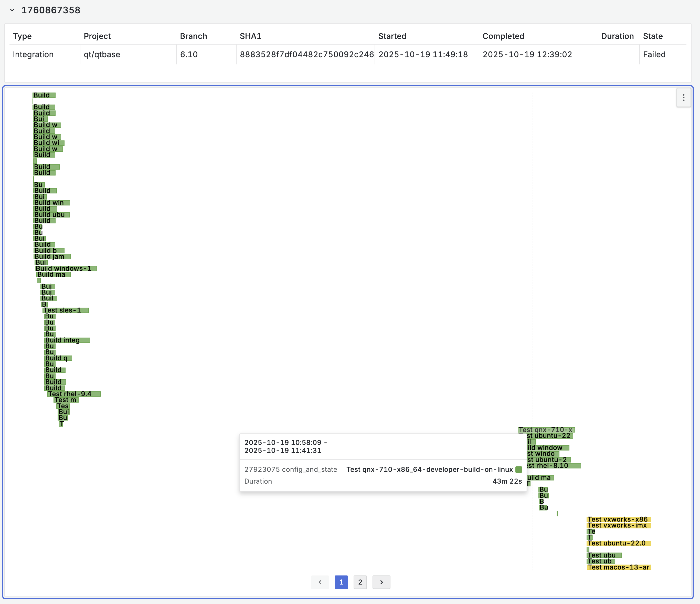This screenshot has height=604, width=700.
Task: Click the Test ubuntu-22.0 yellow bar
Action: tap(618, 543)
